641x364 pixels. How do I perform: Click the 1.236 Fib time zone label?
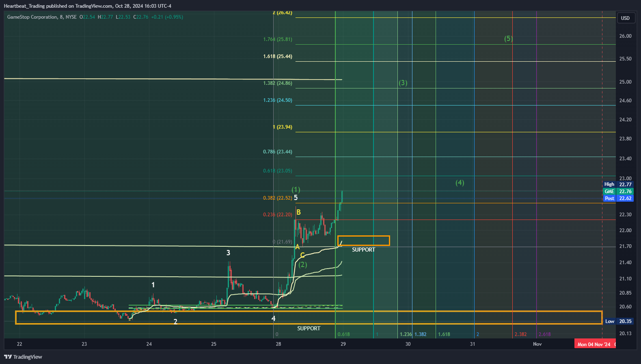click(406, 334)
